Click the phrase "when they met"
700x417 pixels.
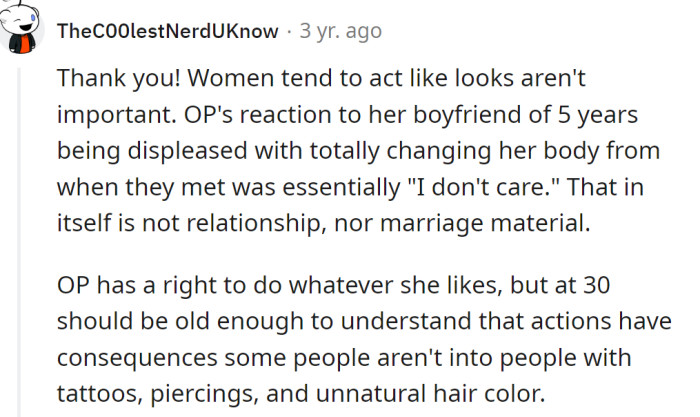click(x=122, y=187)
